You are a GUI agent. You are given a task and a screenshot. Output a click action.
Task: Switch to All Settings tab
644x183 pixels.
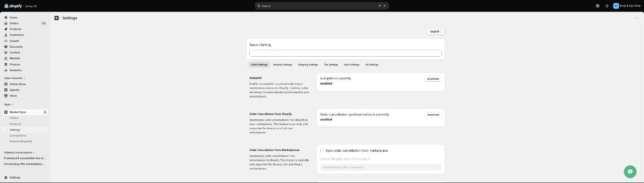[372, 65]
